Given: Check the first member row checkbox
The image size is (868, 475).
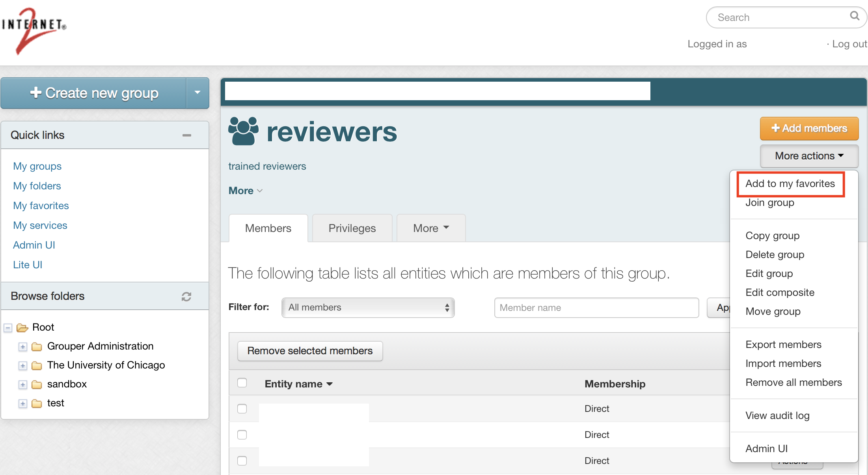Looking at the screenshot, I should click(x=242, y=409).
